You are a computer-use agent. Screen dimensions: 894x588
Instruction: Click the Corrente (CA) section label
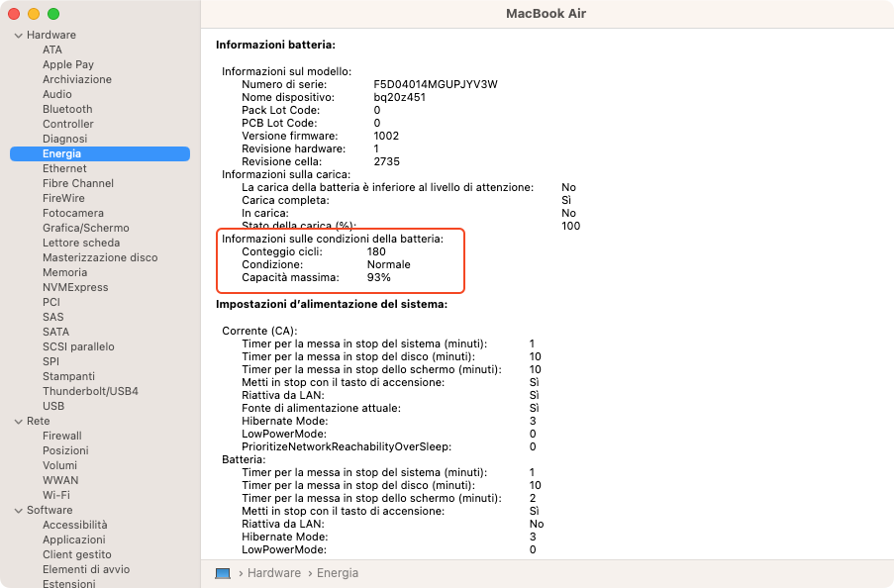coord(259,331)
